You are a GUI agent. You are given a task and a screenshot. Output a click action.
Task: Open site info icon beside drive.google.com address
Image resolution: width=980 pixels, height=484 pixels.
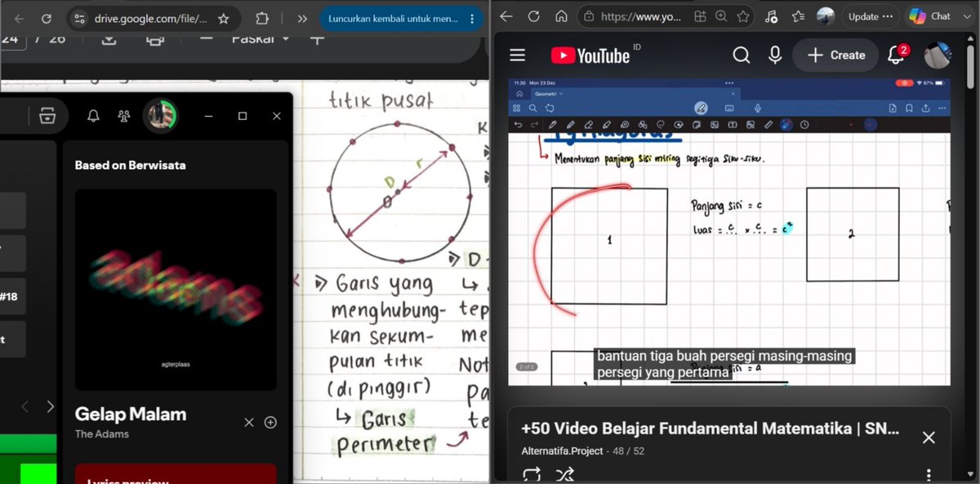[78, 18]
